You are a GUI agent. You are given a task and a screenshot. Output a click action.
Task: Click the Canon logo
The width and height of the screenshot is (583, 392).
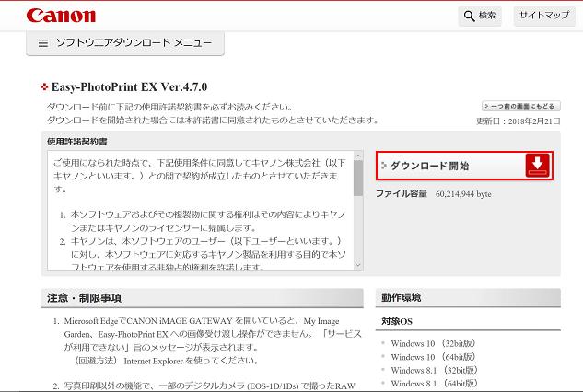[x=61, y=16]
